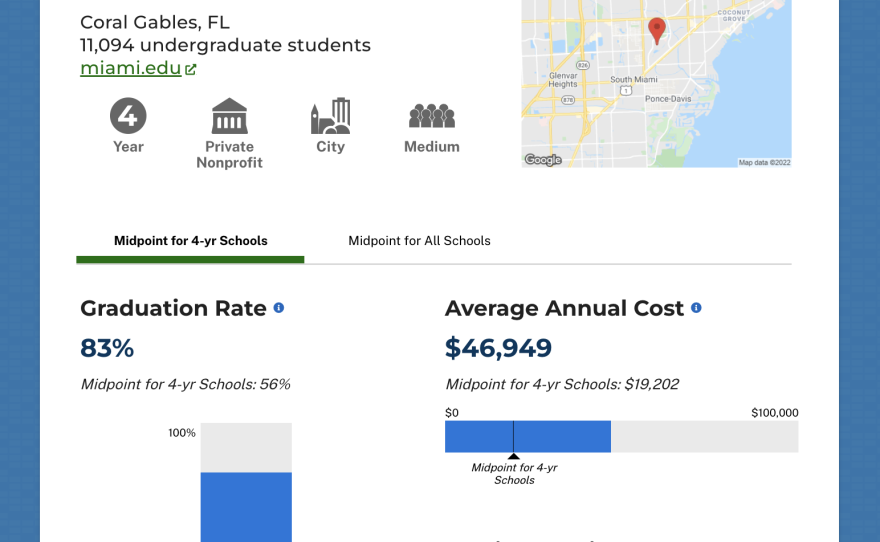Click the external link icon beside miami.edu
This screenshot has height=542, width=880.
coord(191,70)
